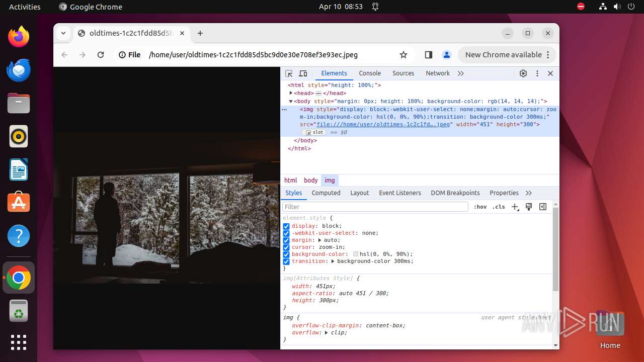644x362 pixels.
Task: Select body in the breadcrumb
Action: 311,180
